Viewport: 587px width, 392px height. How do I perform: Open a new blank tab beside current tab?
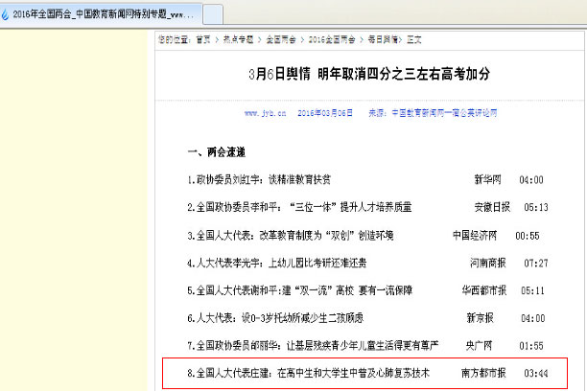click(212, 15)
